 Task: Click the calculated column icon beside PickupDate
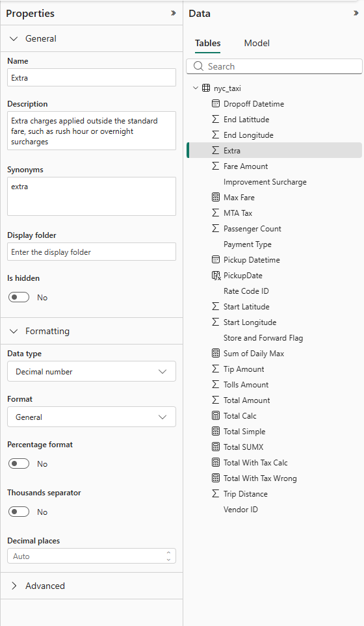pyautogui.click(x=216, y=276)
